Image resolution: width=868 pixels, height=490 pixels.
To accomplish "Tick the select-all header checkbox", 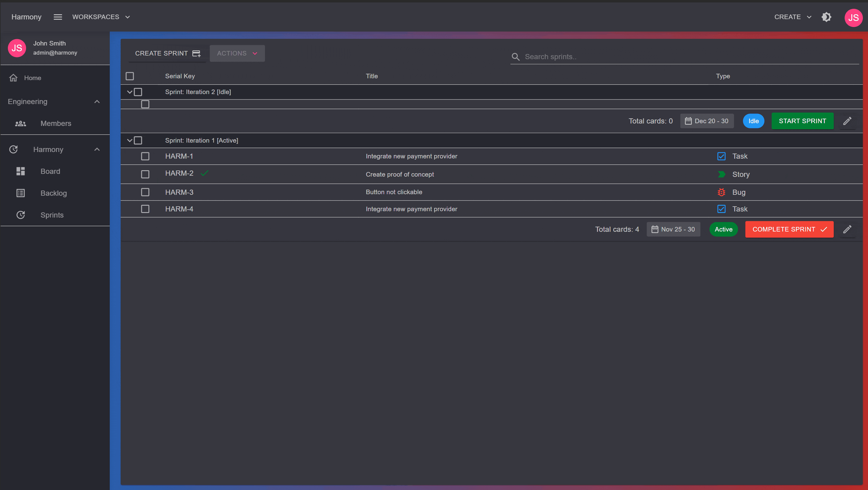I will (x=130, y=76).
